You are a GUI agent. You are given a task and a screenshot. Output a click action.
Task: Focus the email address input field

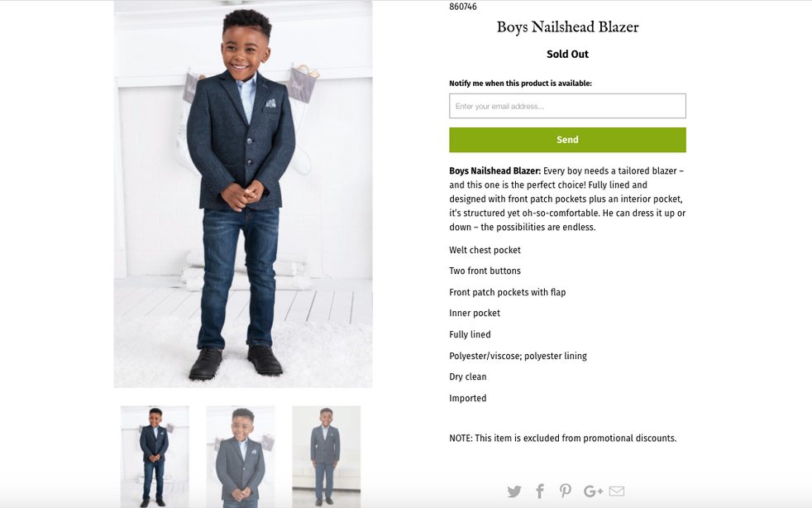tap(567, 106)
